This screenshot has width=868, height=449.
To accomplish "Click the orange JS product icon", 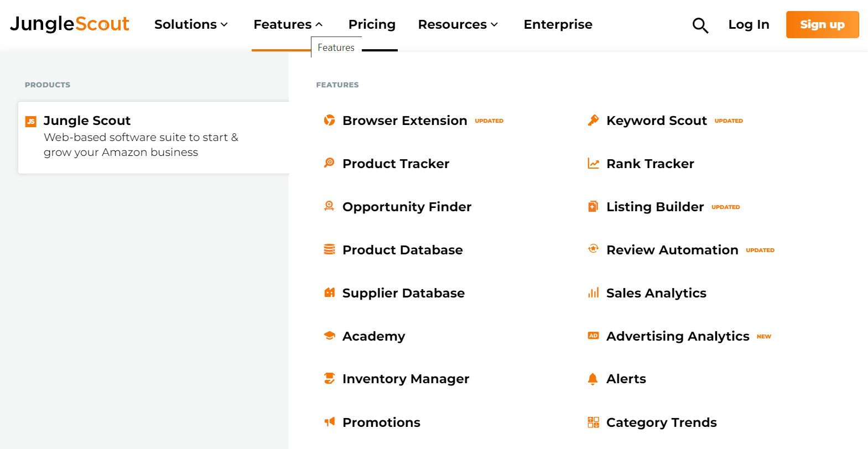I will [31, 121].
